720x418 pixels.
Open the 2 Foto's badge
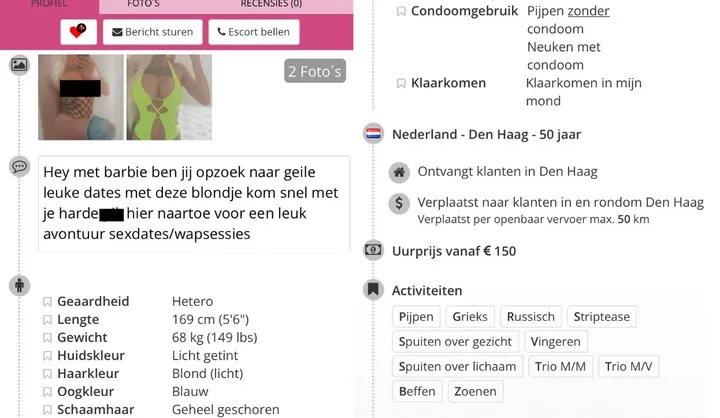point(315,71)
